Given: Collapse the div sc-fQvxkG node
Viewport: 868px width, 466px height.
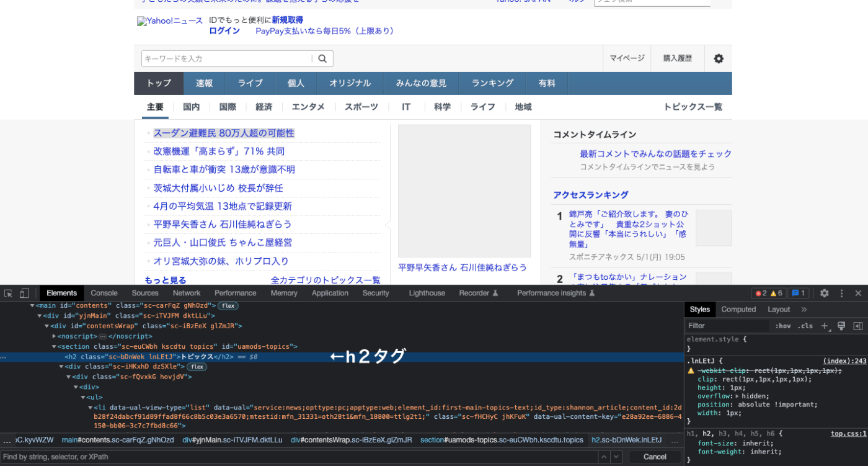Looking at the screenshot, I should click(68, 377).
